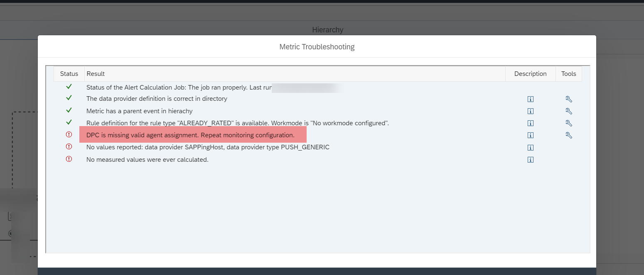Click the Status column header
Viewport: 644px width, 275px height.
pos(69,74)
